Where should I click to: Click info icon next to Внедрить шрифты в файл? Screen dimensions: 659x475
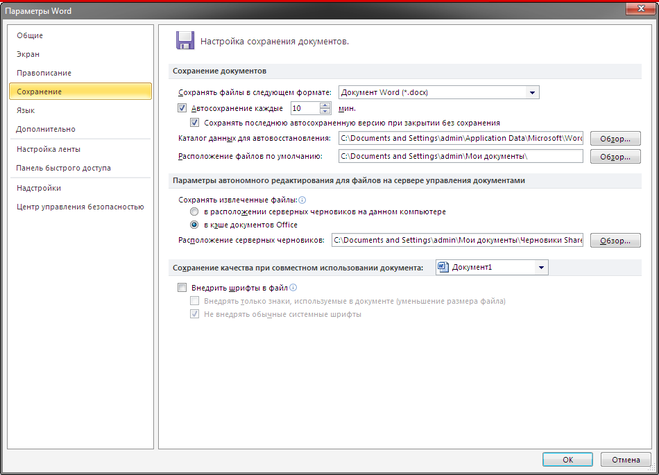pyautogui.click(x=293, y=288)
